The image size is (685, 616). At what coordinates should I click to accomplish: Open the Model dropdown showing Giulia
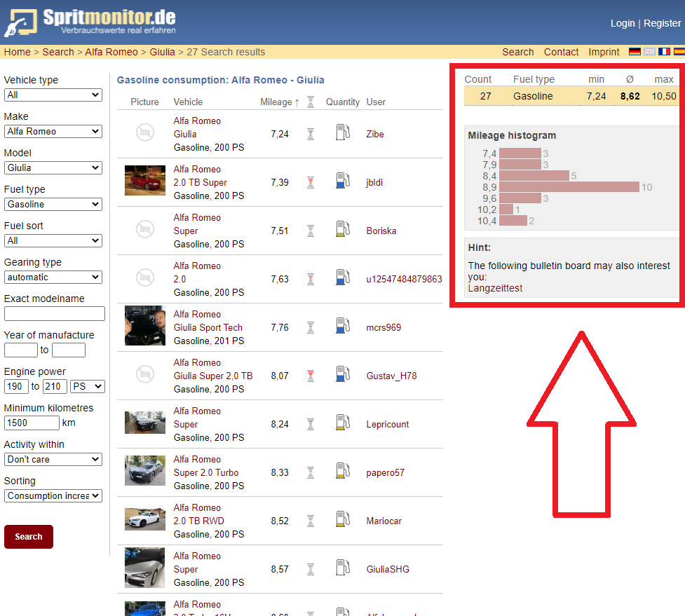53,167
